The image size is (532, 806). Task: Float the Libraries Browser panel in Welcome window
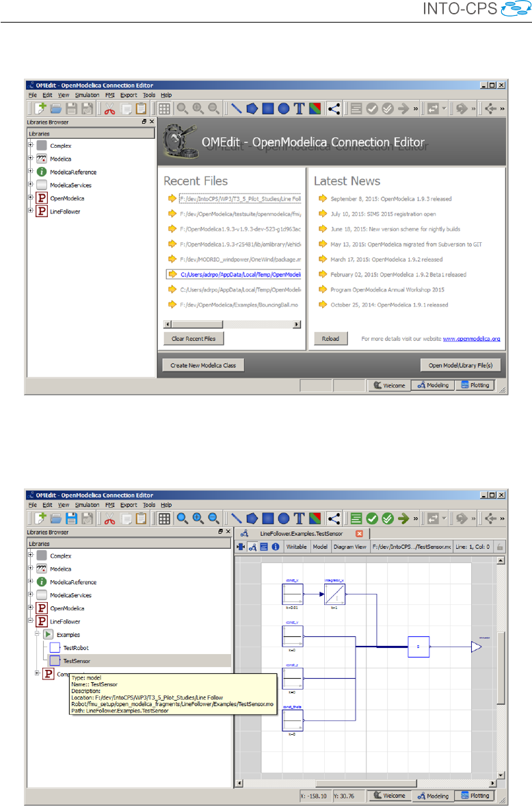(x=144, y=122)
